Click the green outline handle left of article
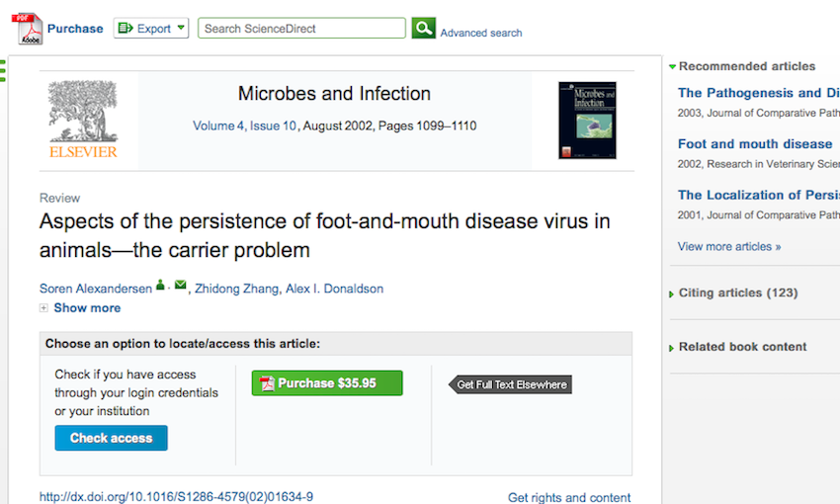The image size is (840, 504). click(4, 69)
